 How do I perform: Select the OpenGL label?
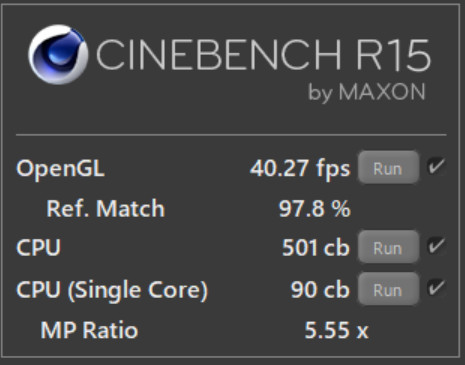[60, 169]
